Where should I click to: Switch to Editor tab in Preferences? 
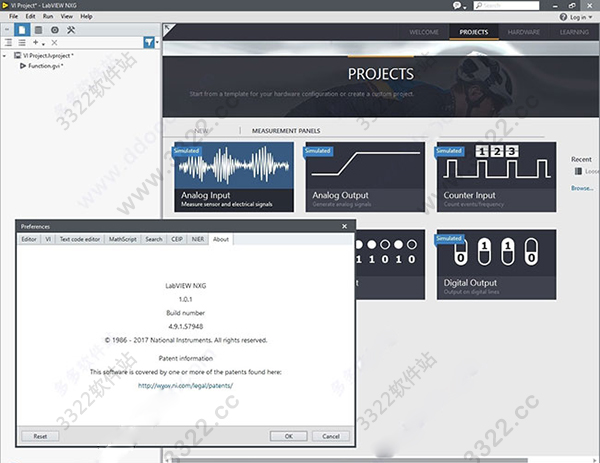tap(29, 239)
